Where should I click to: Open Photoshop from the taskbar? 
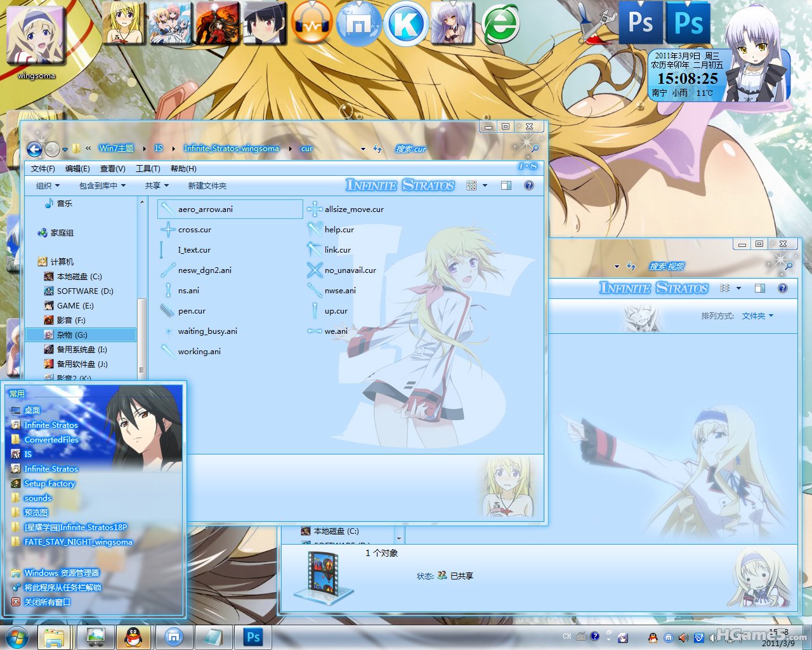click(253, 637)
